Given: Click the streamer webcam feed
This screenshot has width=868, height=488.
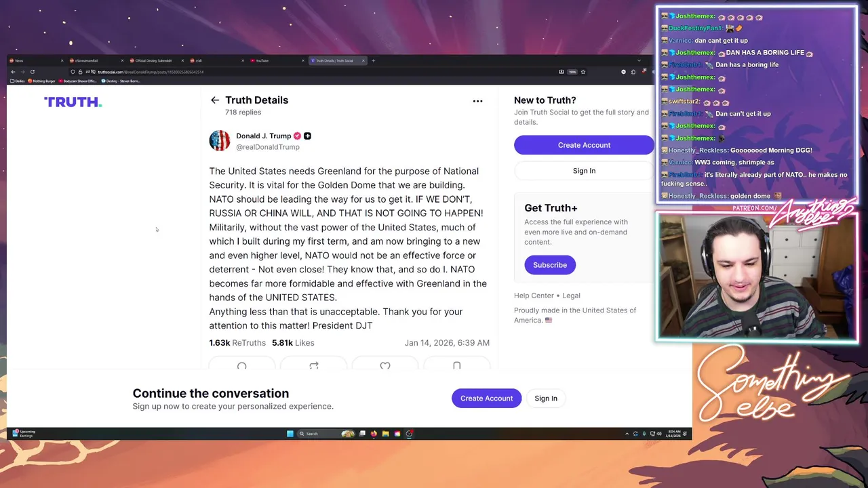Looking at the screenshot, I should (757, 277).
